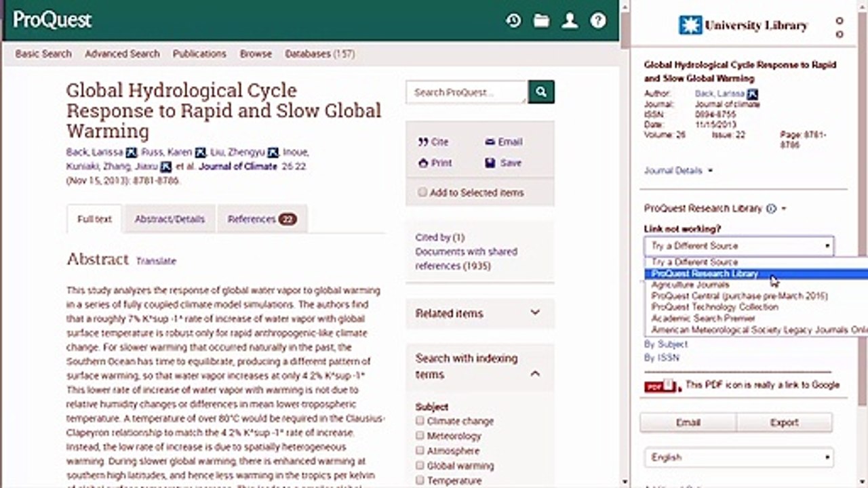The height and width of the screenshot is (488, 868).
Task: Open the recent searches history icon
Action: 513,20
